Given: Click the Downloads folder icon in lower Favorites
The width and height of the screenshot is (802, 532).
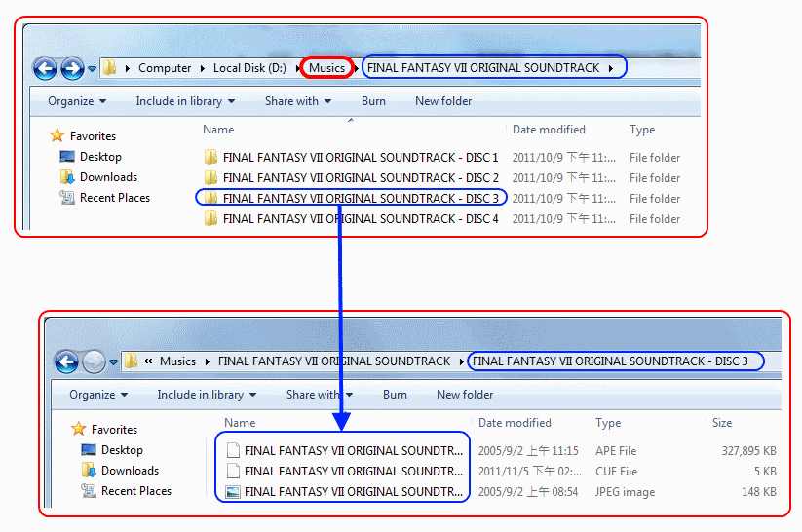Looking at the screenshot, I should 89,470.
